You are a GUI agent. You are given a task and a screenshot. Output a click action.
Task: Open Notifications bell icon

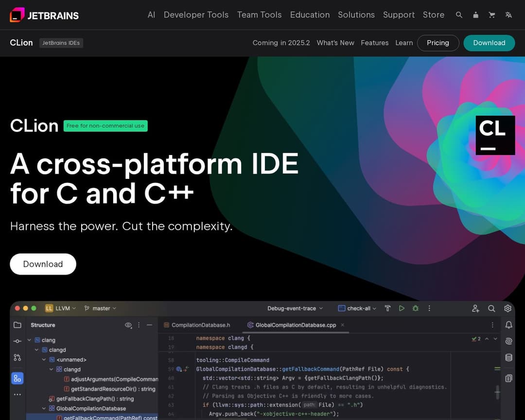(508, 325)
